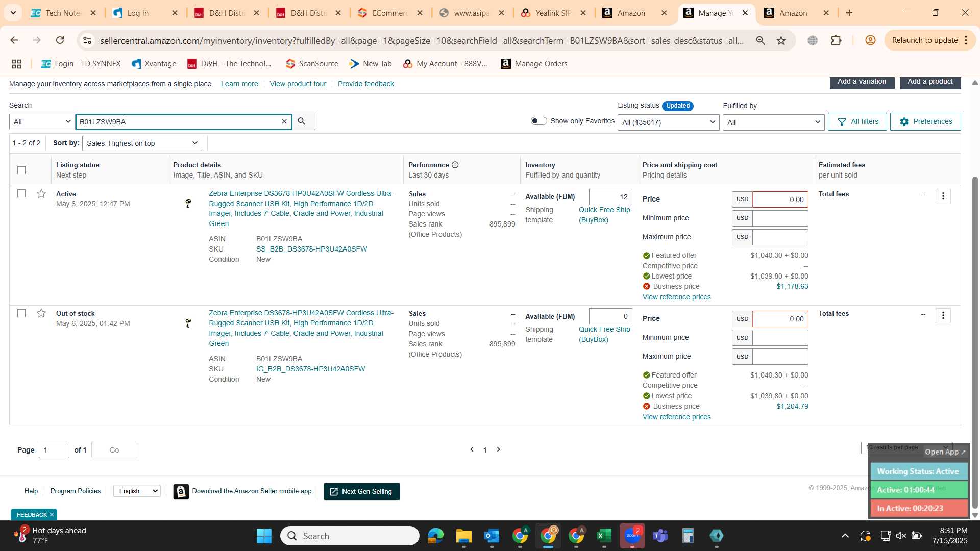
Task: Switch to the Log In browser tab
Action: 144,13
